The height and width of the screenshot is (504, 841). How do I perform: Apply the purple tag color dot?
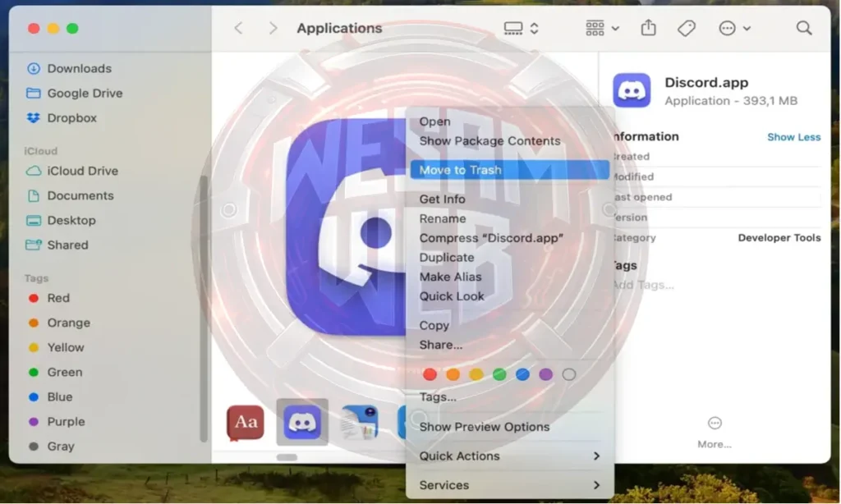click(545, 374)
